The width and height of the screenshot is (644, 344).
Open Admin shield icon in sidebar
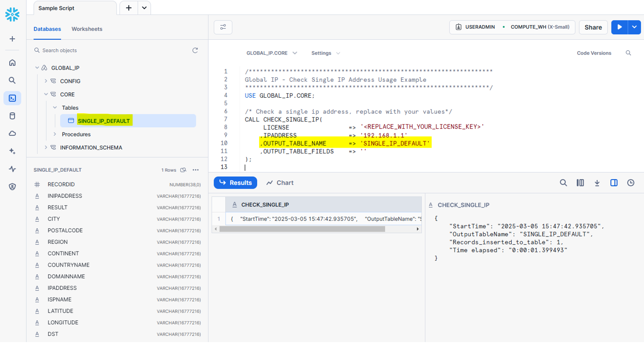click(13, 187)
